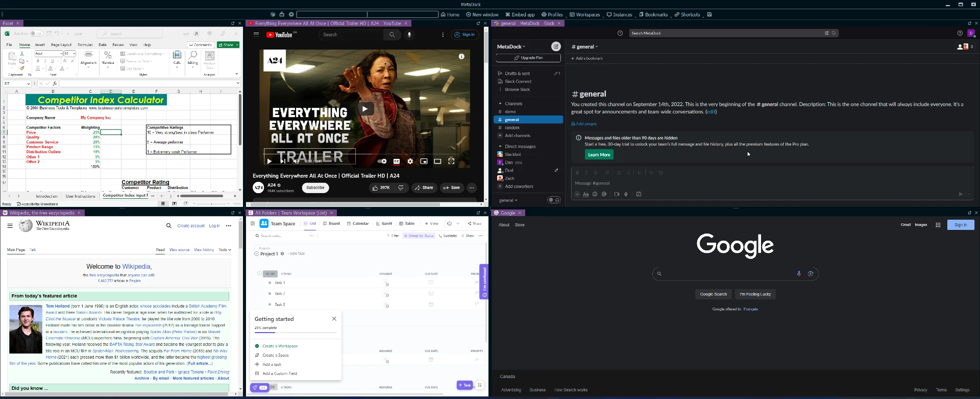980x399 pixels.
Task: Collapse the Slack Channels section
Action: click(x=500, y=104)
